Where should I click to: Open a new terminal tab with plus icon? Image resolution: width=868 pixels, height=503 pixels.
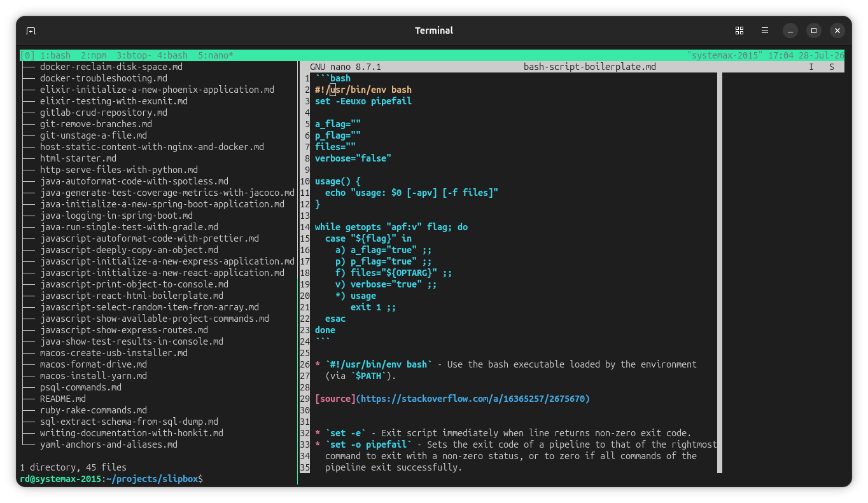[31, 31]
